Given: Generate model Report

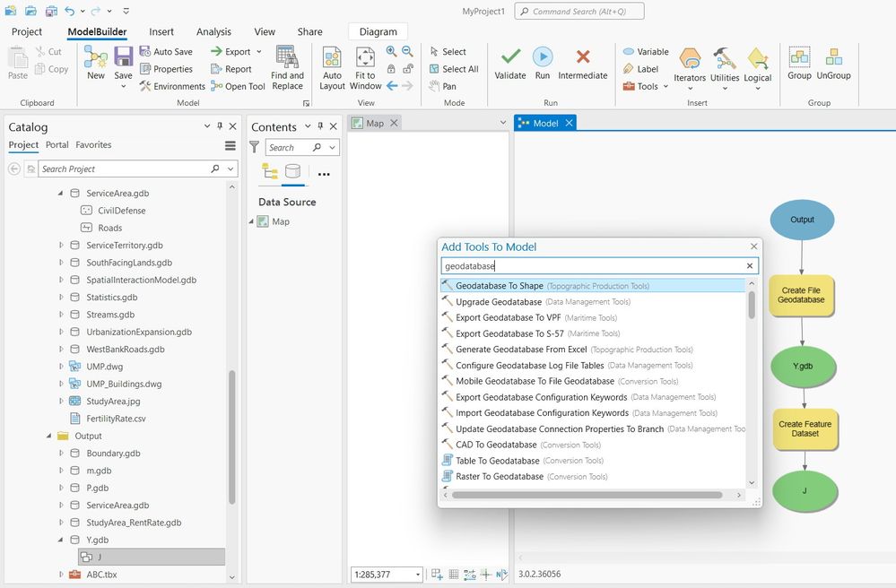Looking at the screenshot, I should (x=231, y=69).
